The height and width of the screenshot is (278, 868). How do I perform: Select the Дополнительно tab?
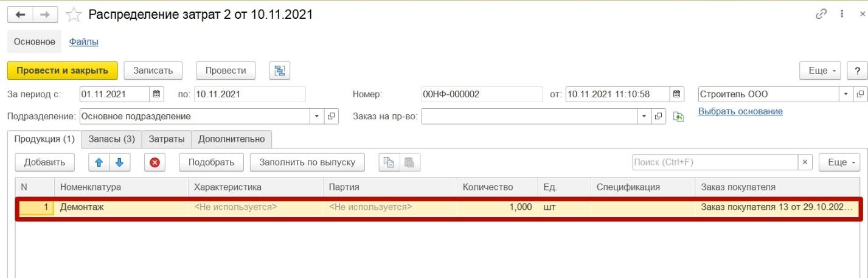(x=232, y=139)
